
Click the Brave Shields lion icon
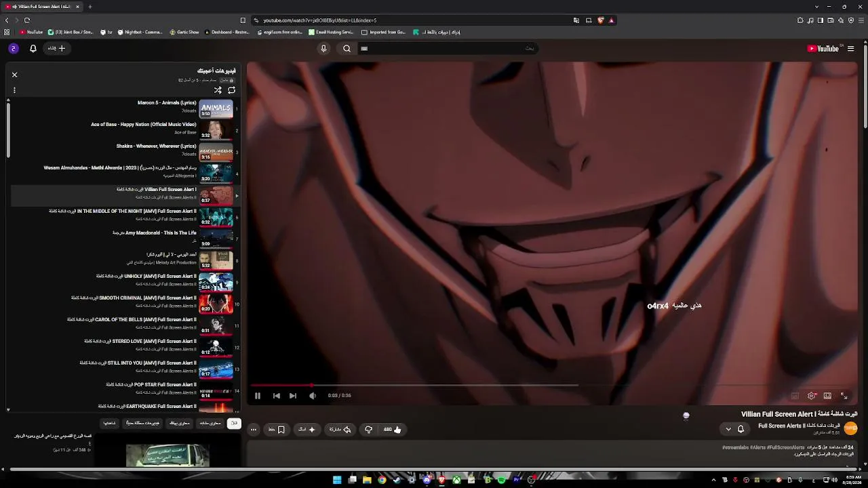tap(600, 20)
